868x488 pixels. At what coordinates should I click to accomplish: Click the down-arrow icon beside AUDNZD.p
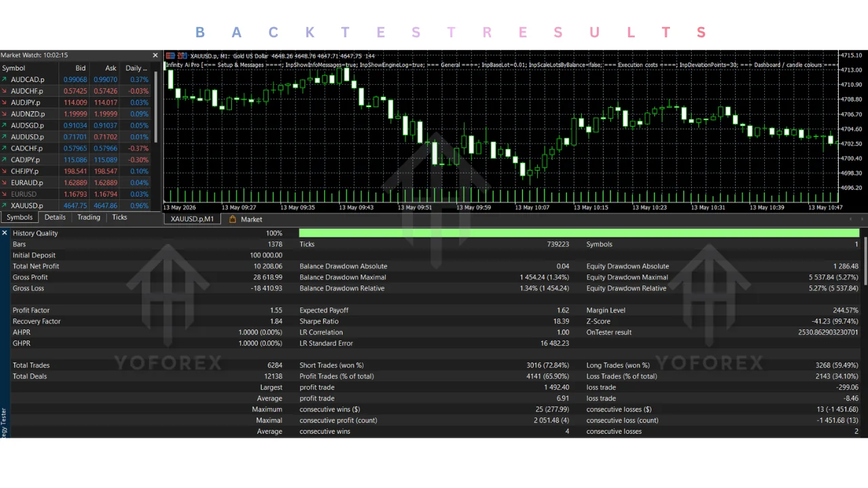click(x=5, y=114)
